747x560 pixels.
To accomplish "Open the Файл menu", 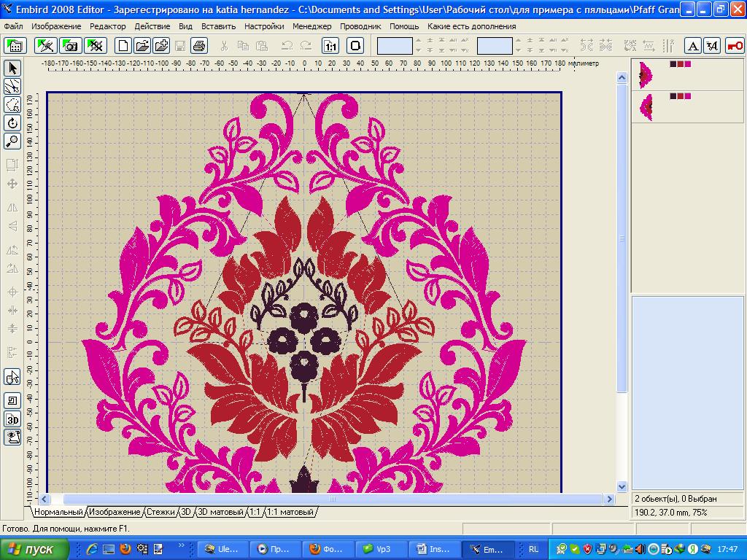I will coord(13,26).
